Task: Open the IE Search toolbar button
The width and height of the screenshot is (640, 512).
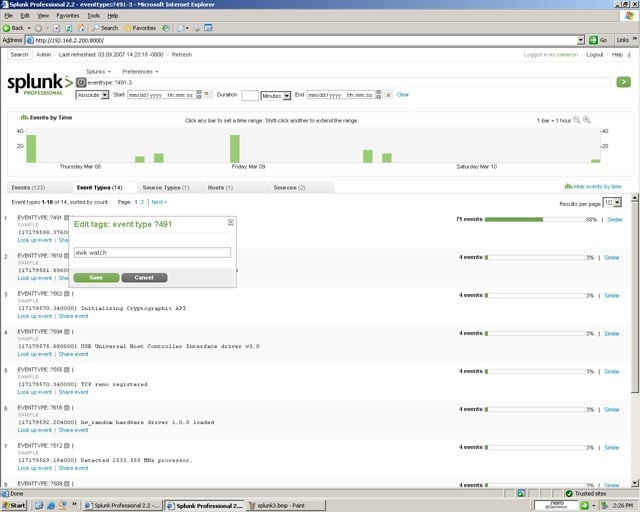Action: (105, 28)
